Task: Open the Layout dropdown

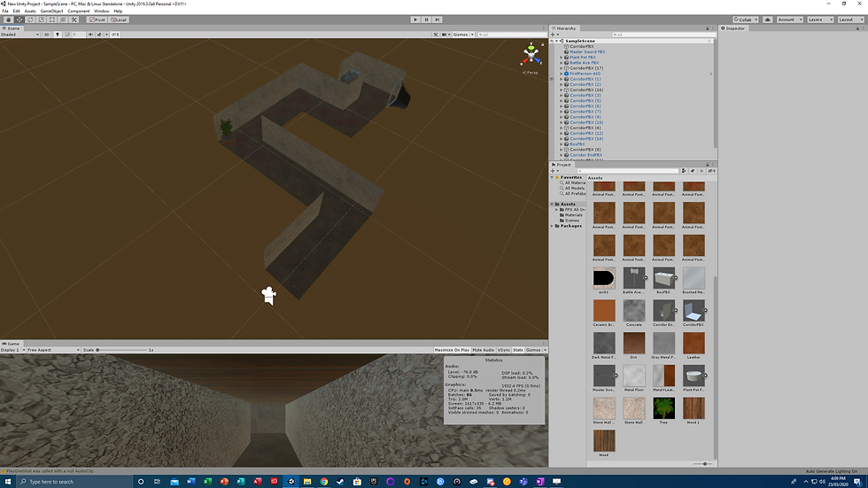Action: click(x=849, y=19)
